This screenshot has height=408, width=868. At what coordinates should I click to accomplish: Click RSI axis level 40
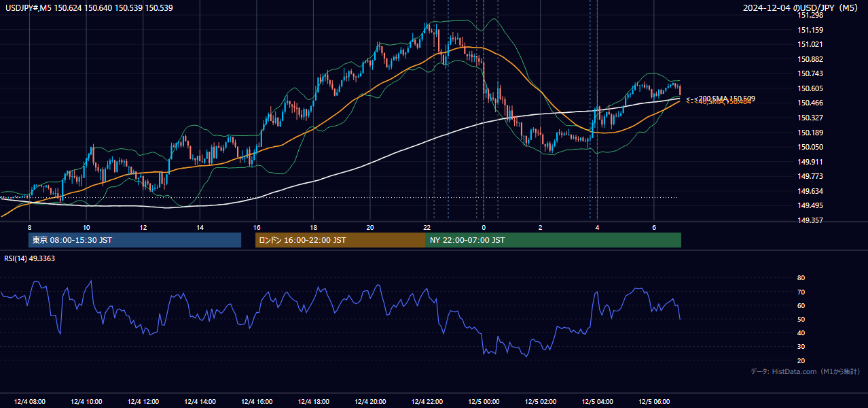pos(801,333)
